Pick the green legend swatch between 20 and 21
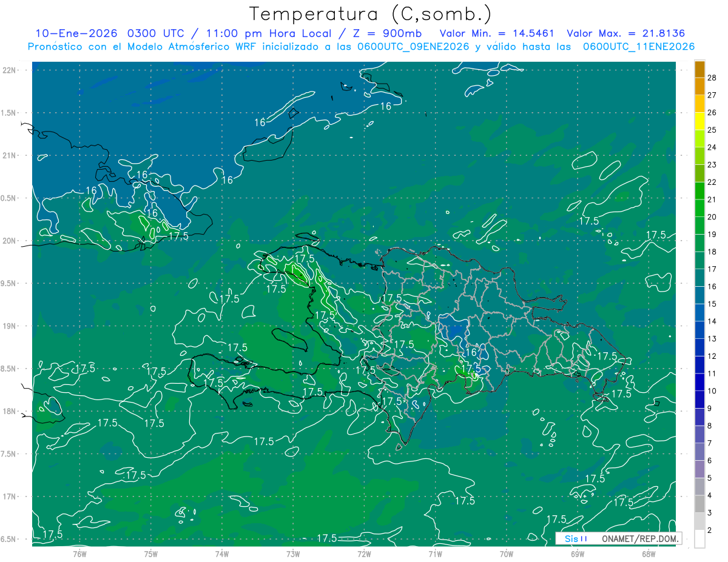This screenshot has height=562, width=728. [x=699, y=209]
